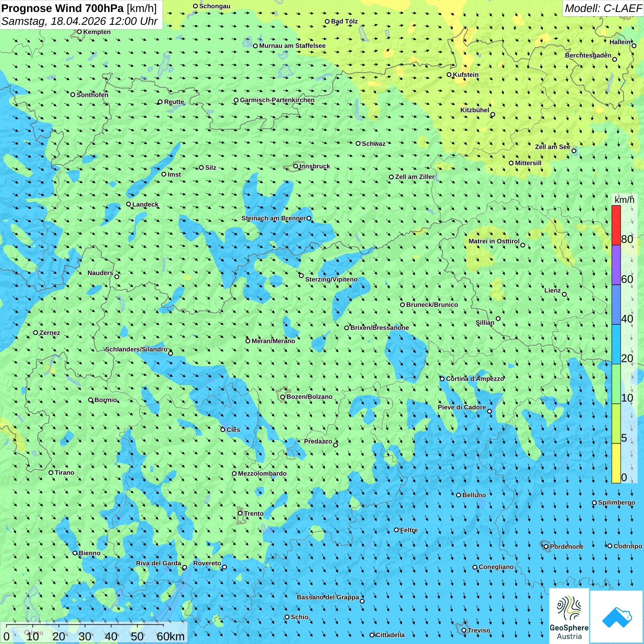Click the 'Zell am Ziller' label

pos(414,177)
